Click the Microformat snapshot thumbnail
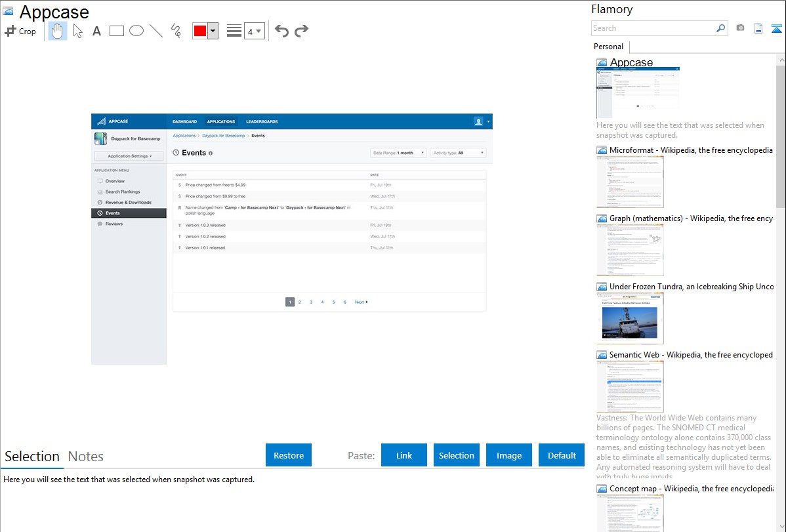The height and width of the screenshot is (532, 786). 630,182
